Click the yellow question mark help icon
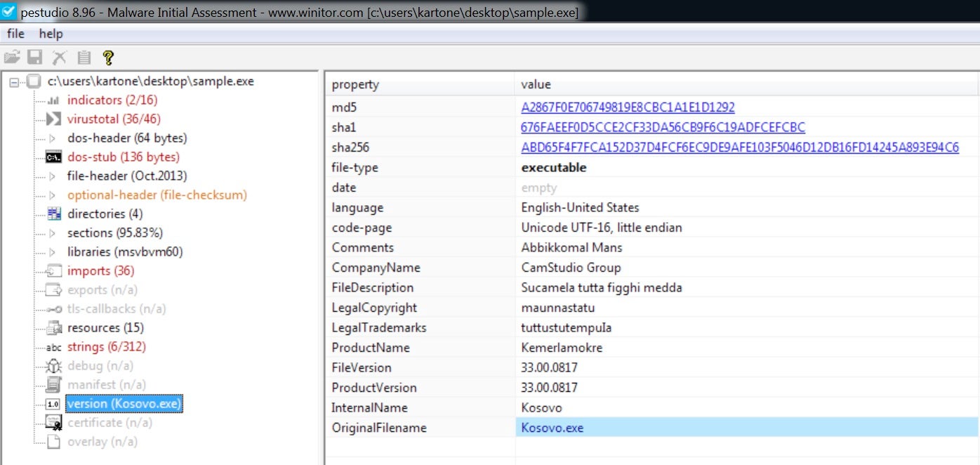Screen dimensions: 980x465 pos(107,58)
